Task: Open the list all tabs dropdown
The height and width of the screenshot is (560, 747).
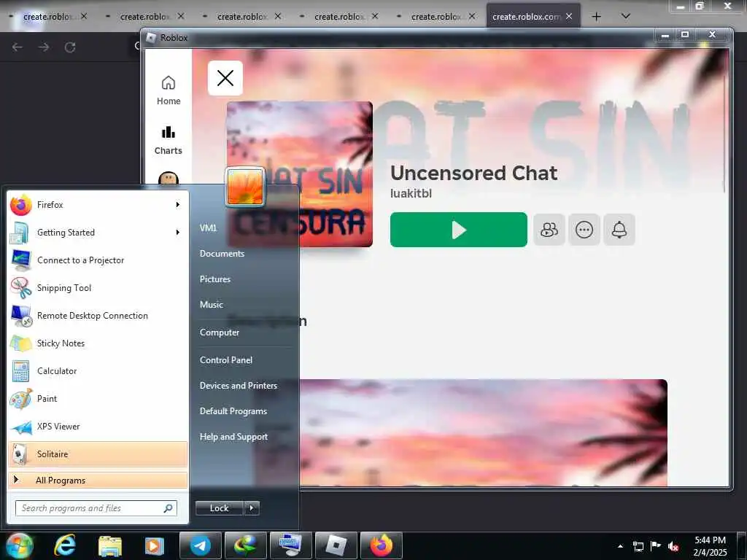Action: click(625, 17)
